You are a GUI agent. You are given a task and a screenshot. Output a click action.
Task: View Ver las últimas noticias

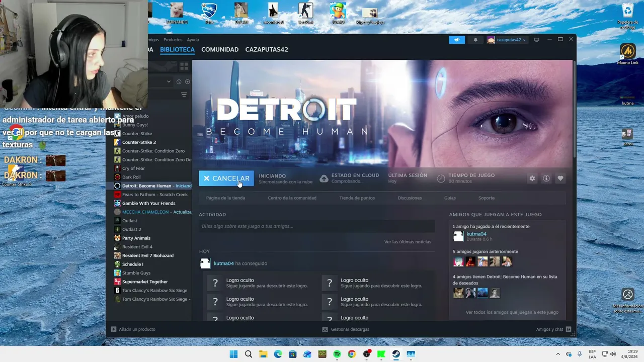(x=408, y=242)
